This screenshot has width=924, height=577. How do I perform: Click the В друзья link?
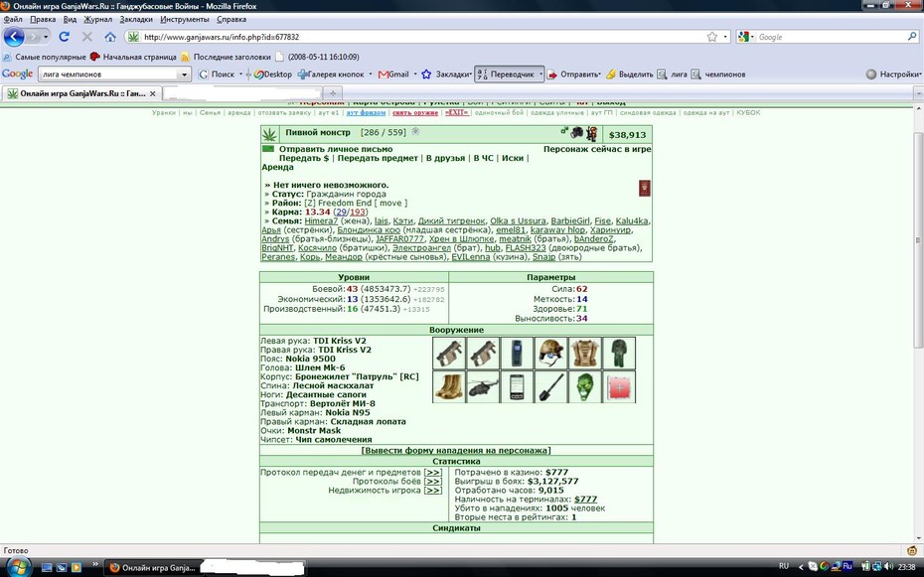pos(445,158)
